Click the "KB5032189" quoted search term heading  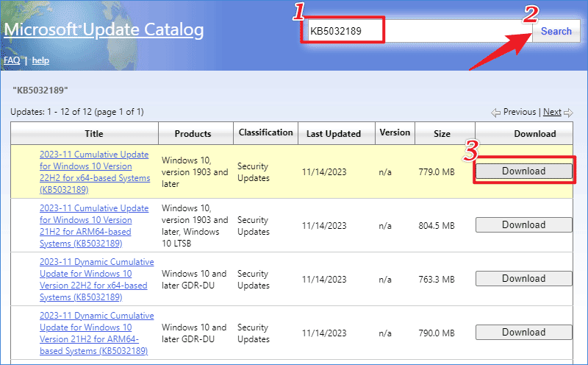click(40, 90)
